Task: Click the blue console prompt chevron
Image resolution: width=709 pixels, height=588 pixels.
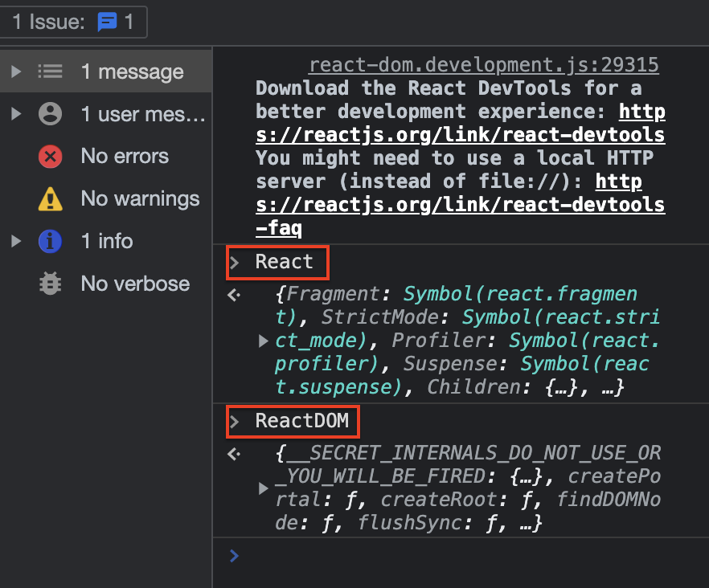Action: point(234,556)
